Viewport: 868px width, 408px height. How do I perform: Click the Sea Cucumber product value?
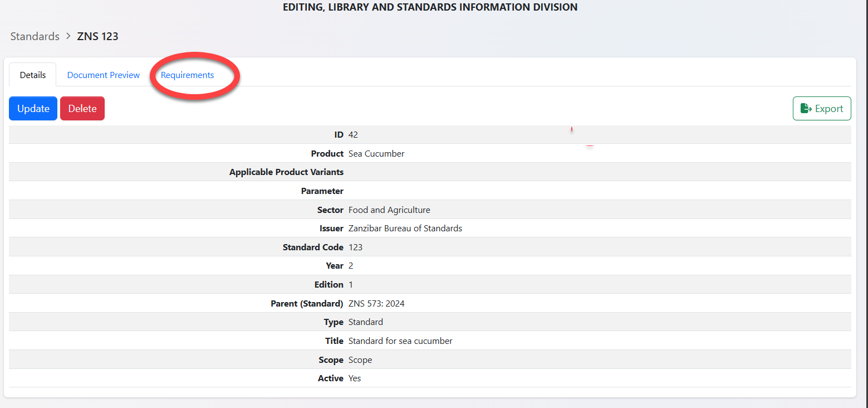tap(376, 154)
